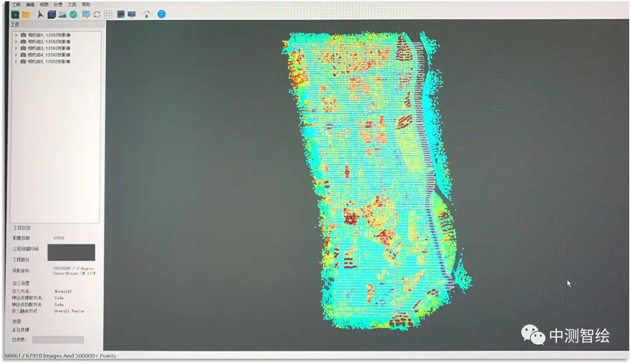Image resolution: width=631 pixels, height=364 pixels.
Task: Click the 总进度 progress bar
Action: point(58,339)
